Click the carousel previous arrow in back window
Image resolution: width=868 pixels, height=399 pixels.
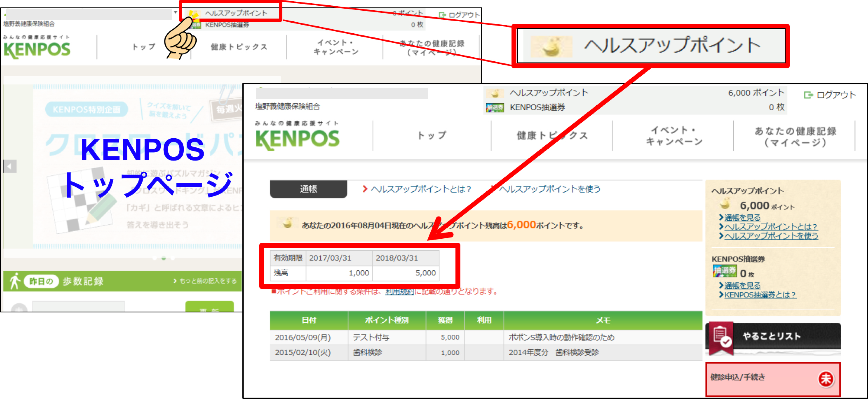click(10, 166)
